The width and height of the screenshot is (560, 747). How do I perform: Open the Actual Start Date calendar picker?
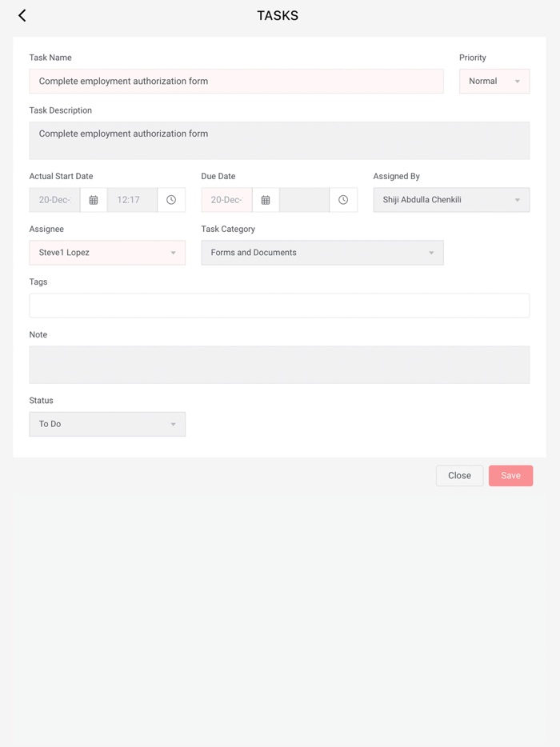pyautogui.click(x=94, y=200)
